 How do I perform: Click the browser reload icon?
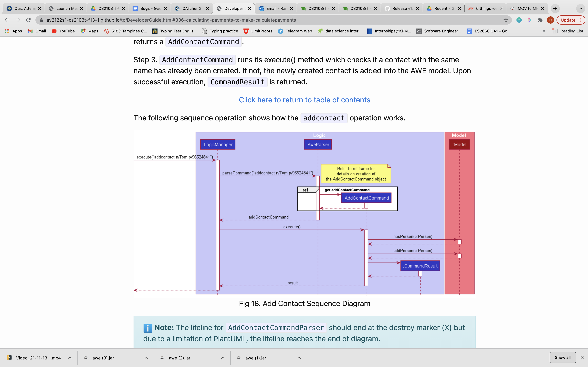tap(28, 20)
